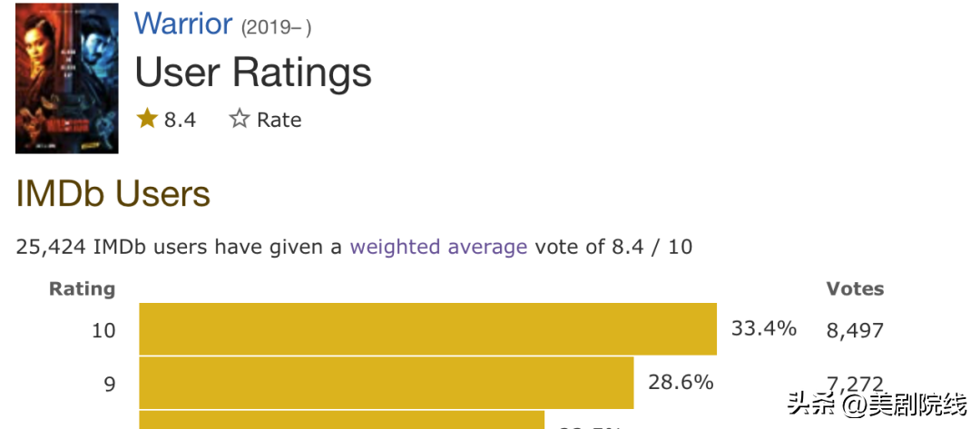
Task: Click the 8,497 votes count
Action: pos(854,331)
